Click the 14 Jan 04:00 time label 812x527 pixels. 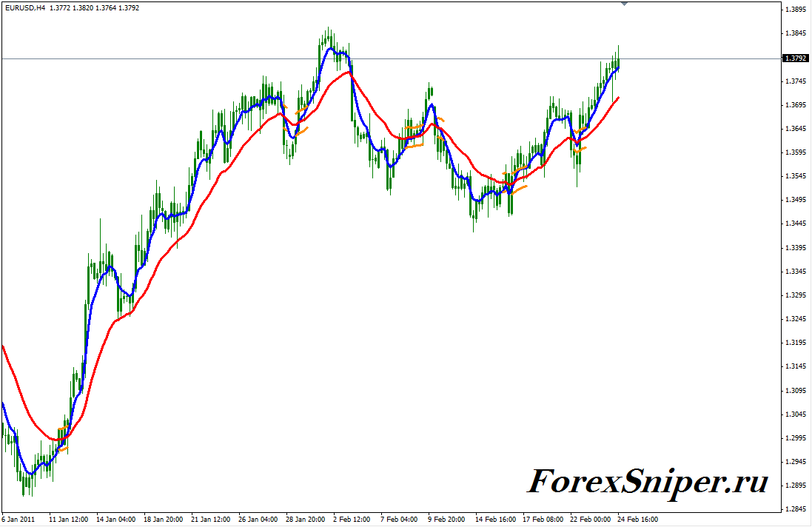point(116,520)
